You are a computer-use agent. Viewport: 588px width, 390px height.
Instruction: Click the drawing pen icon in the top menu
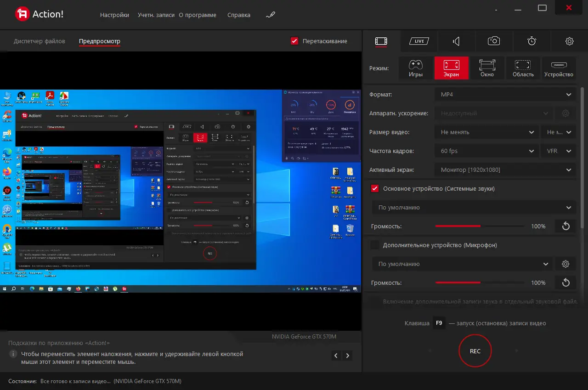pos(271,15)
